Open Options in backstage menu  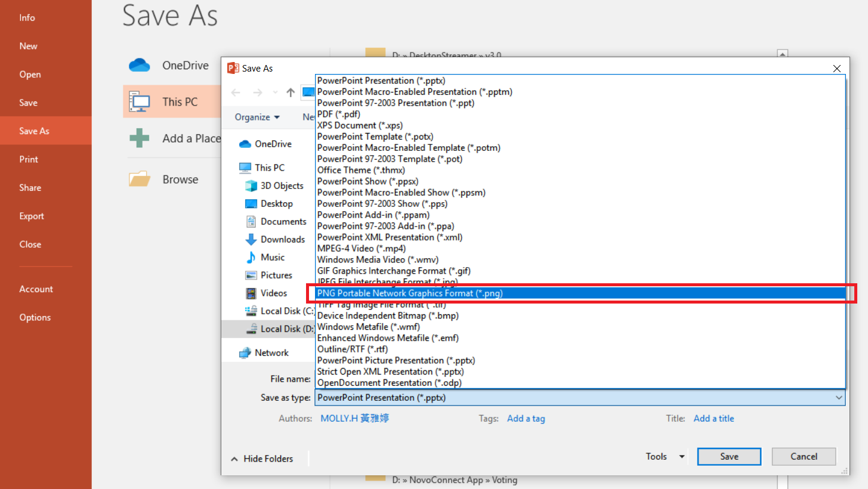coord(46,317)
